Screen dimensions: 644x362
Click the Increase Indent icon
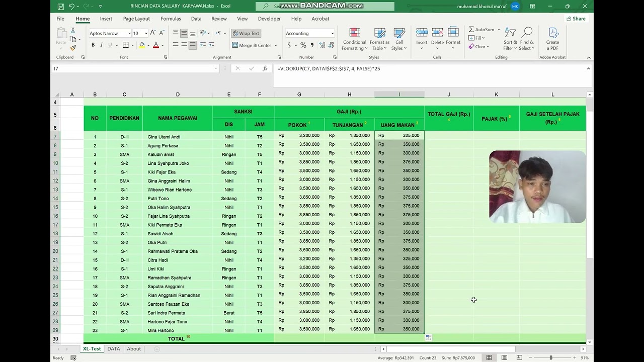[x=211, y=45]
